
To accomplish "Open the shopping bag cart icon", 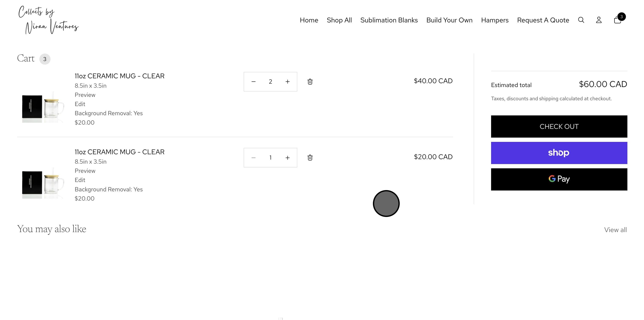I will point(618,20).
